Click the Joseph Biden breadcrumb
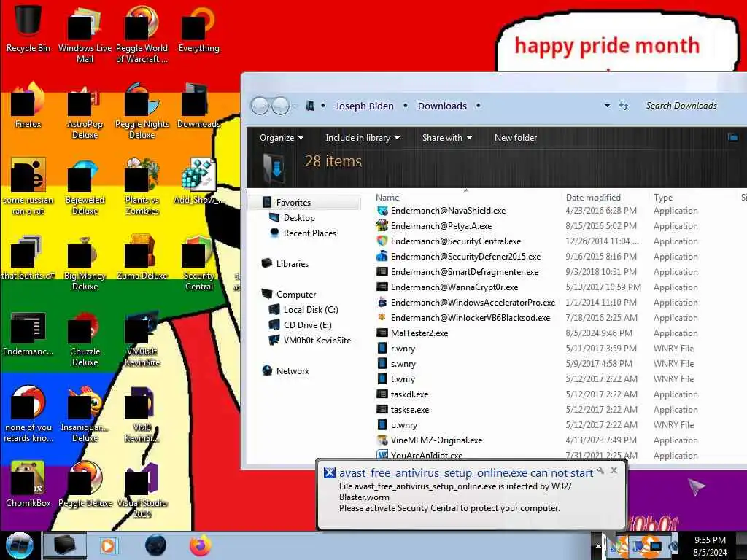Viewport: 747px width, 560px height. [365, 106]
